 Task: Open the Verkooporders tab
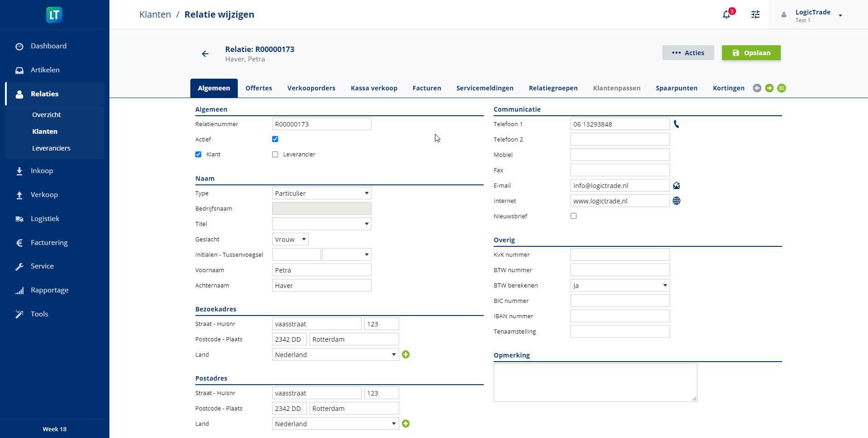[x=311, y=88]
